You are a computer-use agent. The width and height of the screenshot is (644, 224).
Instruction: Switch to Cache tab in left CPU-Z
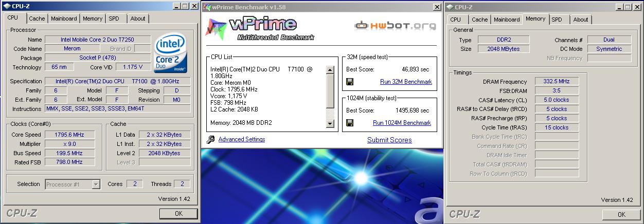click(x=37, y=18)
